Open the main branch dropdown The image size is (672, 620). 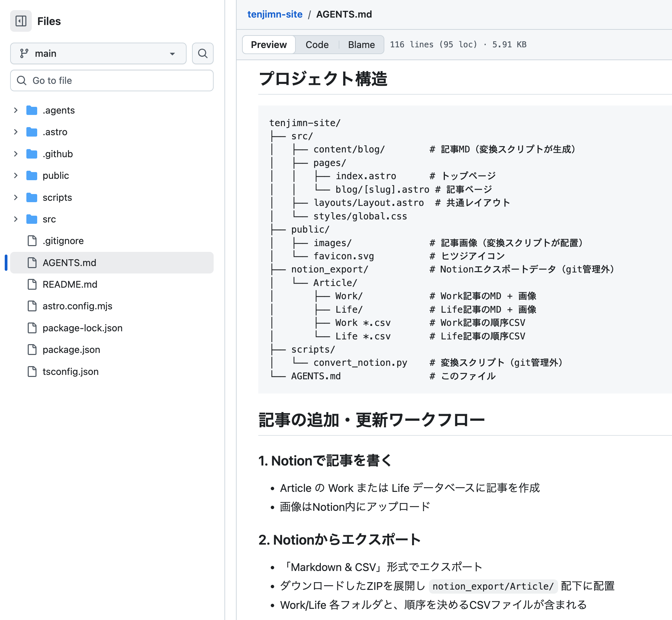pyautogui.click(x=98, y=53)
